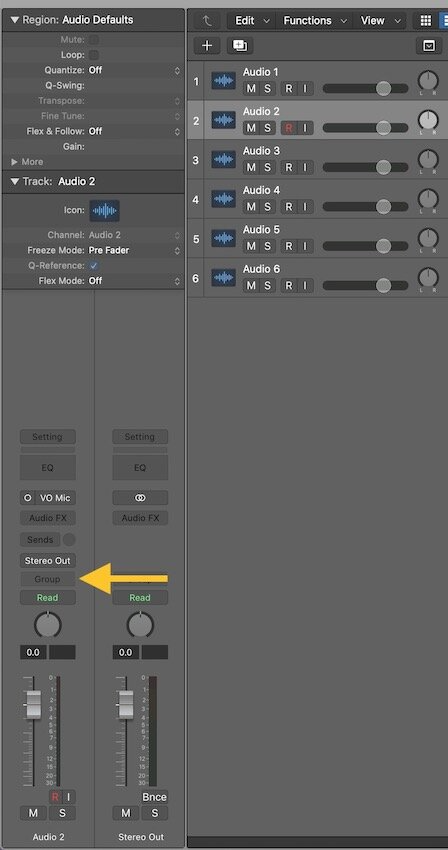448x850 pixels.
Task: Click the waveform Icon in Track inspector
Action: pos(105,210)
